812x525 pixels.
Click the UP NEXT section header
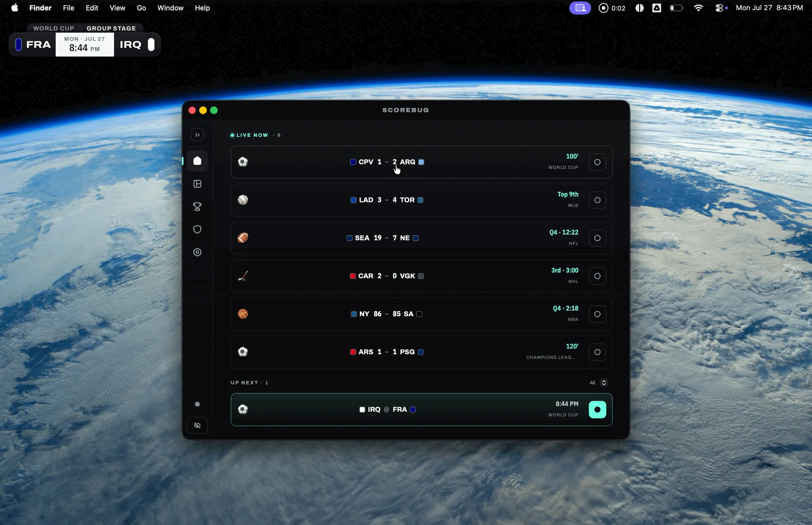click(x=244, y=382)
